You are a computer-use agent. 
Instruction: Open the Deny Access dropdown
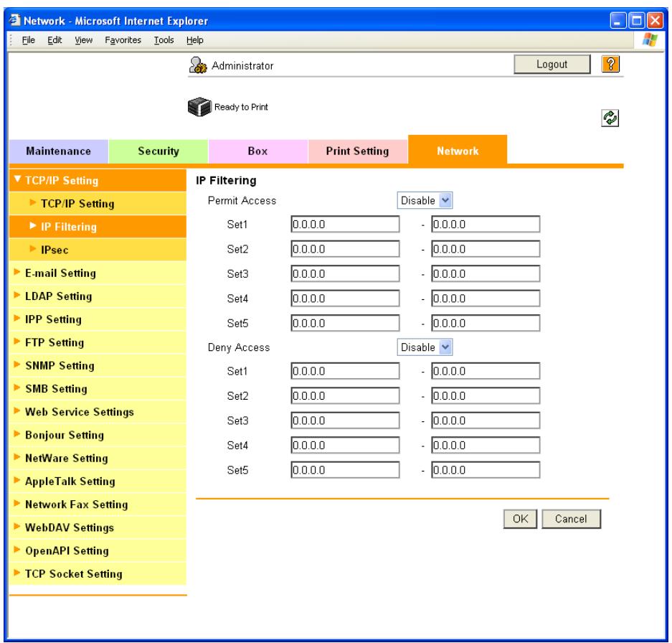point(425,347)
